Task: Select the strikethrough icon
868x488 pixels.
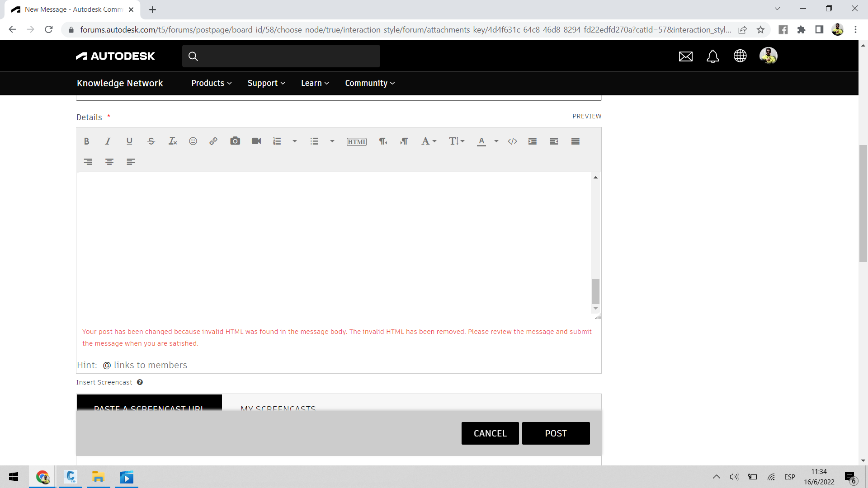Action: [151, 141]
